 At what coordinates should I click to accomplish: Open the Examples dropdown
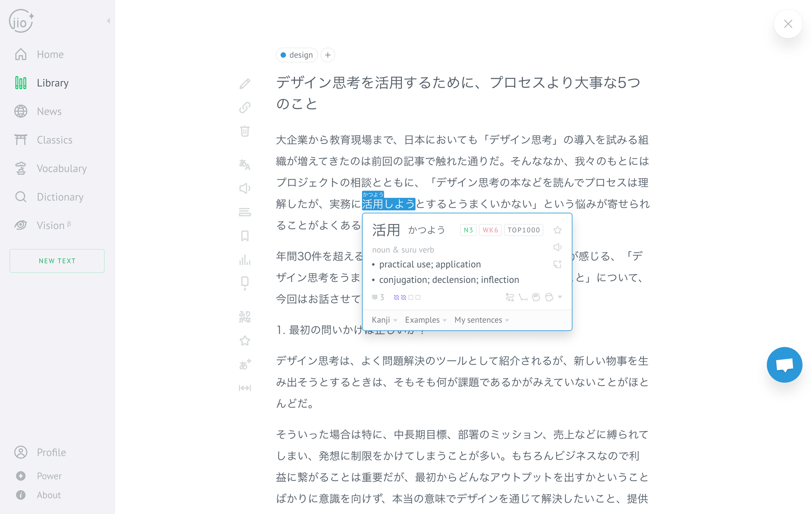(425, 319)
